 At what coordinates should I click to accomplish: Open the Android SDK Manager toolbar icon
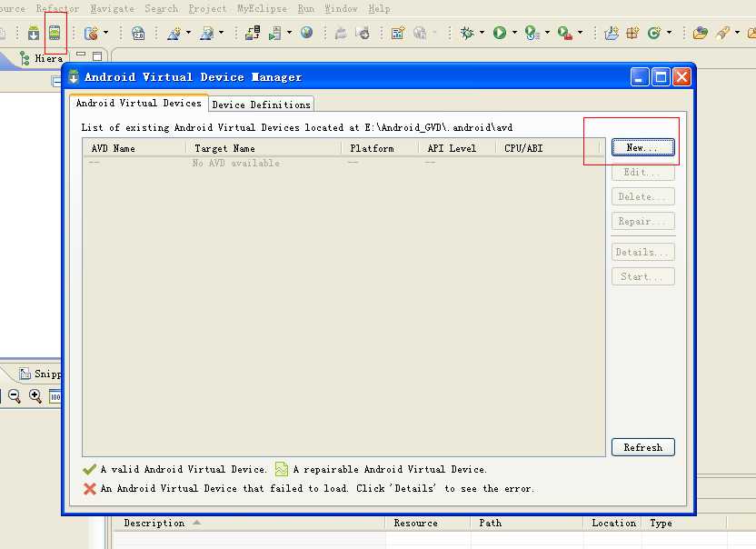pos(34,33)
